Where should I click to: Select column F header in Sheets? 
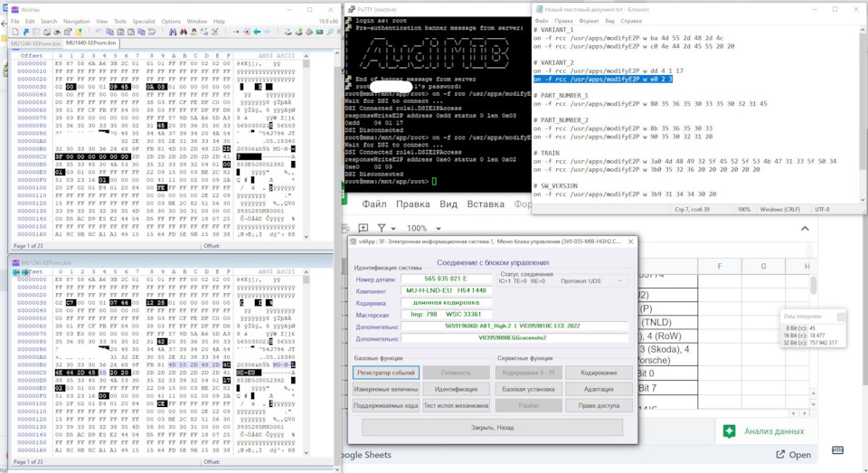click(720, 267)
